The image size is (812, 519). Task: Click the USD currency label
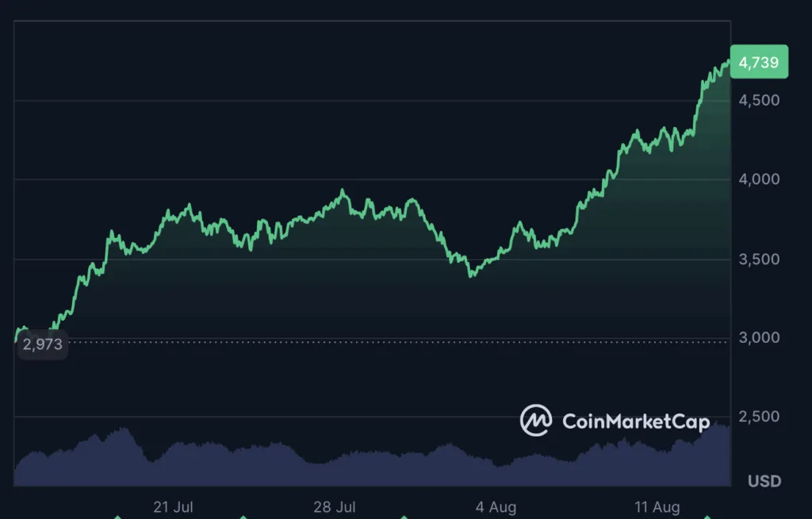[x=764, y=481]
